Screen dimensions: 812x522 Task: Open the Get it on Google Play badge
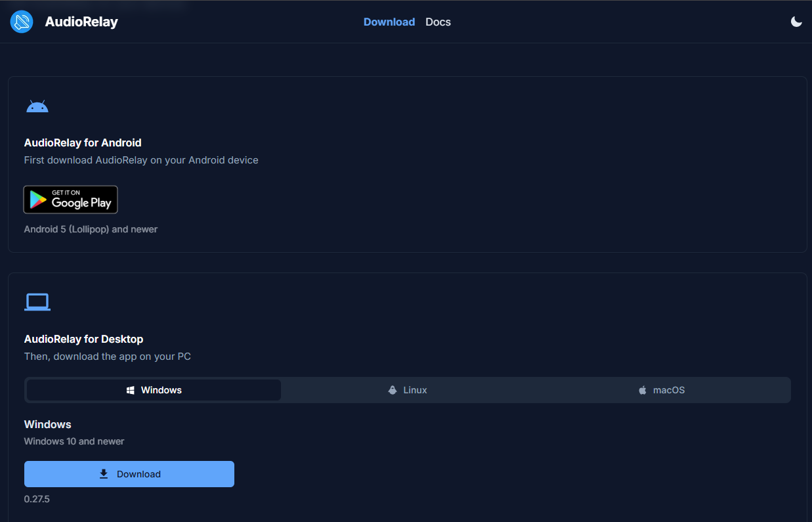point(71,200)
